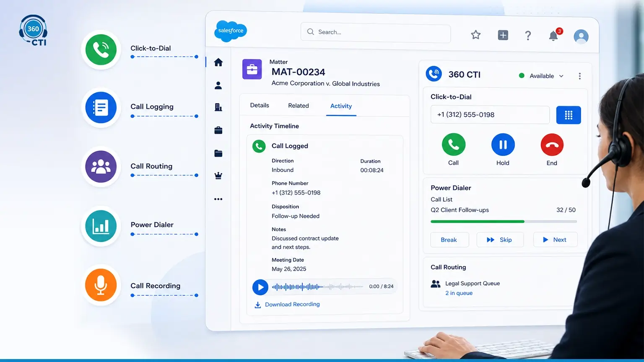Put the call on Hold
This screenshot has width=644, height=362.
pos(503,145)
